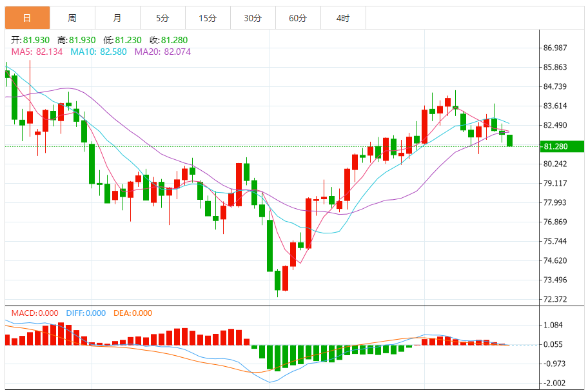The image size is (588, 390).
Task: Click the 0.055 MACD axis label
Action: pos(553,344)
